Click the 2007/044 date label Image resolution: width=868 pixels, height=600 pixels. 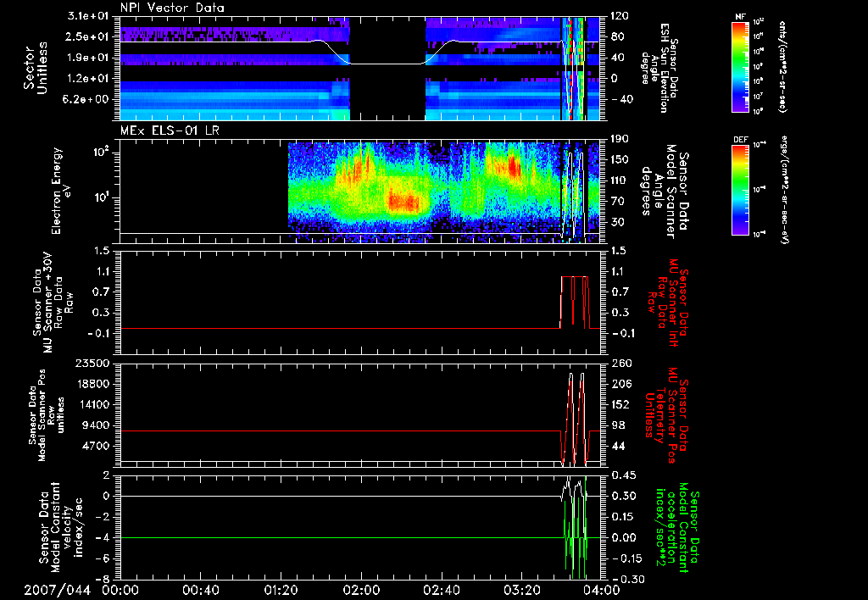(x=57, y=591)
